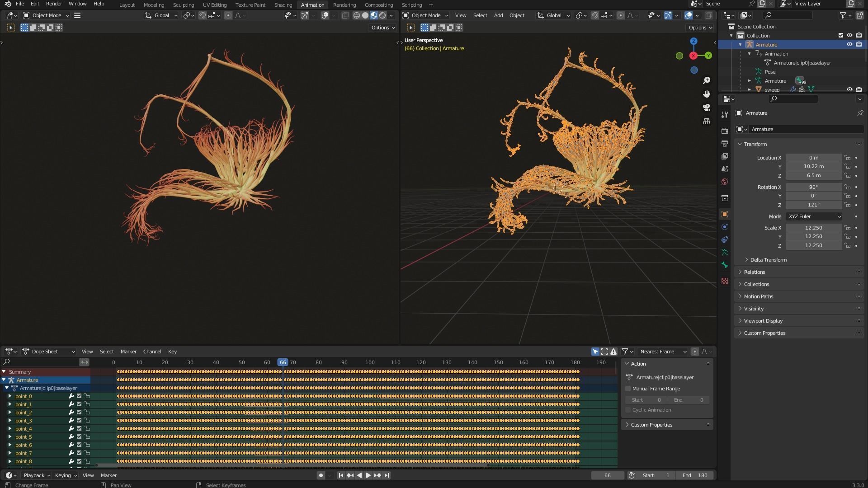Open the Texture properties checker tab
The image size is (868, 488).
pos(725,281)
